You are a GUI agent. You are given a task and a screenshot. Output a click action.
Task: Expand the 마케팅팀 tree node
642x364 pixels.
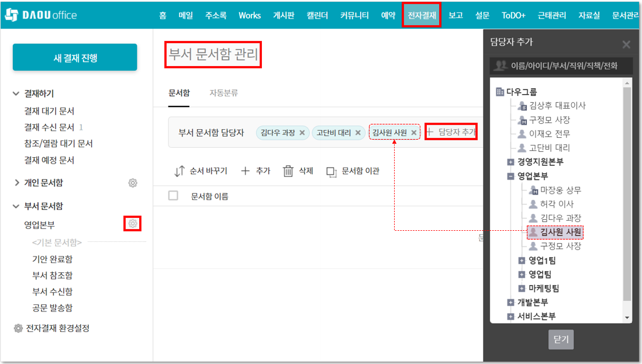(522, 288)
